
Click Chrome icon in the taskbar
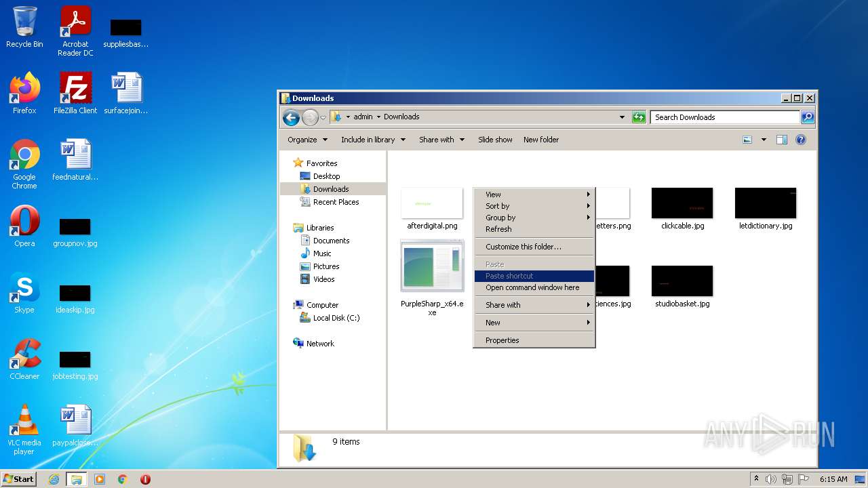tap(123, 479)
